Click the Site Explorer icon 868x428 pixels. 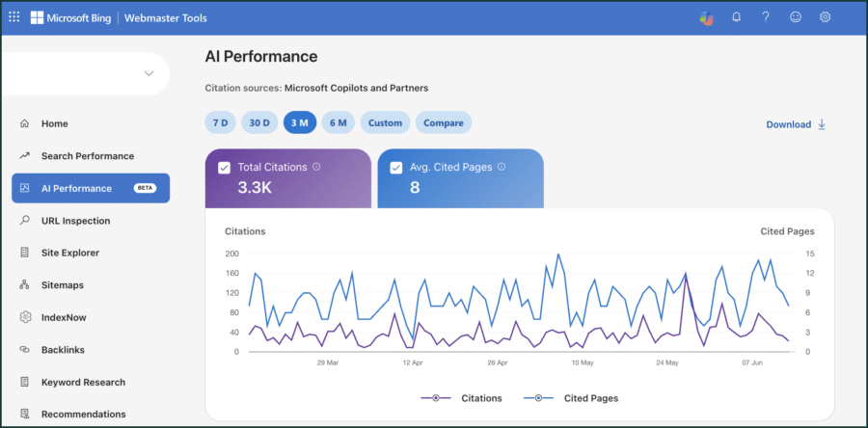[24, 253]
